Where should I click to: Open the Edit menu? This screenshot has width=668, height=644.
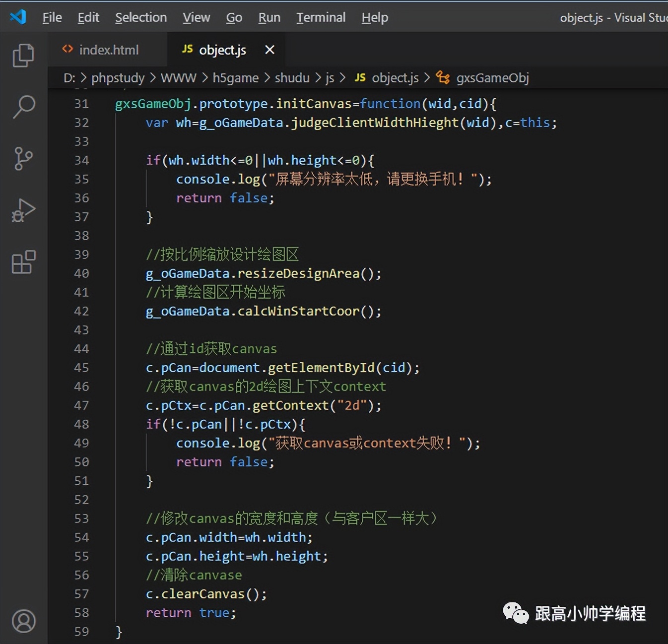(x=88, y=17)
